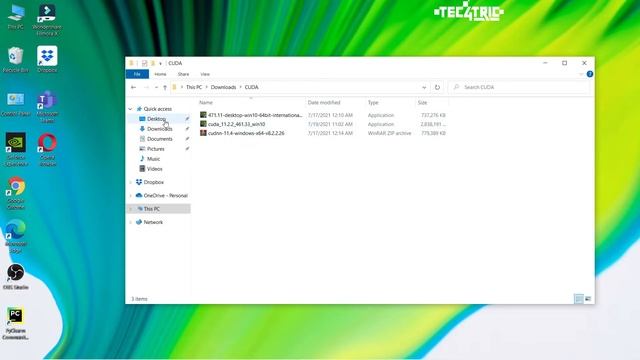Screen dimensions: 640x360
Task: Select file cuda_11.2.2_461.33_win10
Action: (236, 124)
